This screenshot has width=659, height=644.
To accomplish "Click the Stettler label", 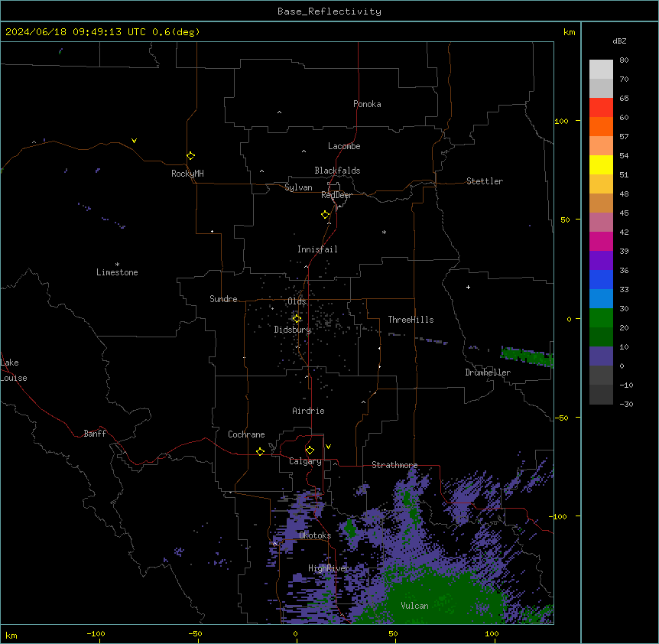I will 485,181.
